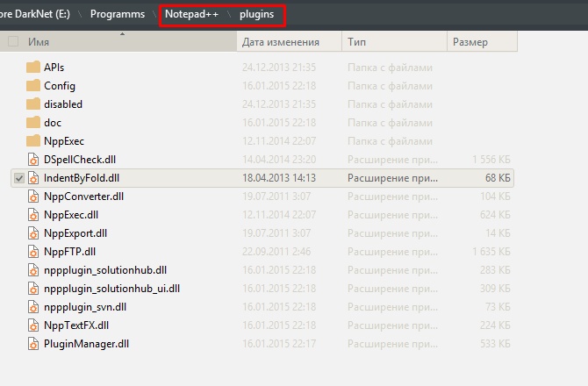Navigate to Programms breadcrumb segment
This screenshot has width=588, height=386.
coord(118,14)
